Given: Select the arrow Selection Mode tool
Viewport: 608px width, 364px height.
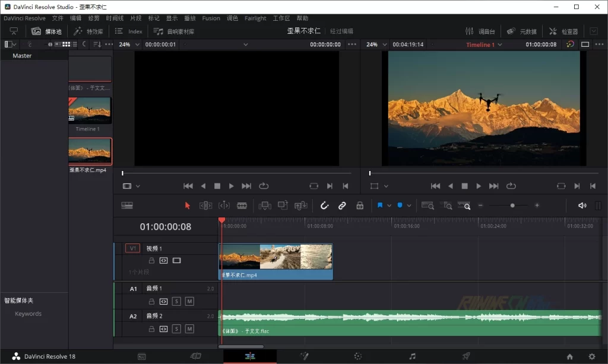Looking at the screenshot, I should coord(188,205).
